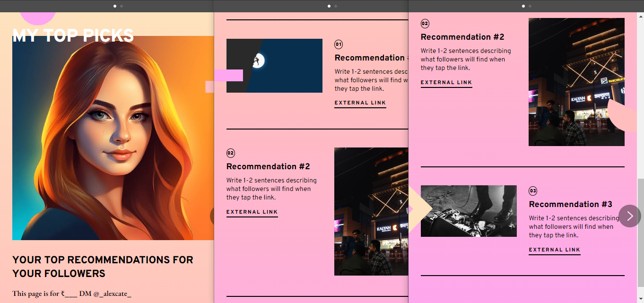The height and width of the screenshot is (303, 644).
Task: Open External Link under Recommendation #2 in middle panel
Action: [x=252, y=212]
